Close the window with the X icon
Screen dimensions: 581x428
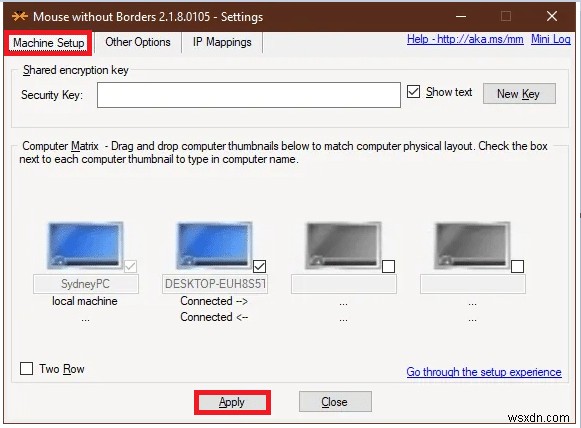pos(552,16)
